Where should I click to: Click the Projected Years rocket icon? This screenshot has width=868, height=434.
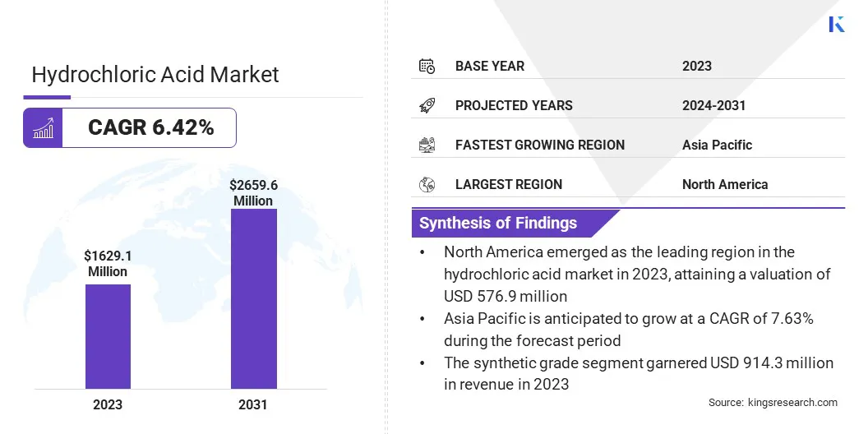click(x=427, y=105)
